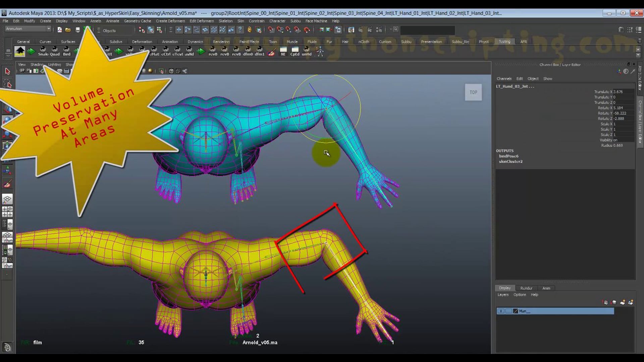Open the Edit Deformers menu
This screenshot has height=362, width=644.
click(202, 21)
